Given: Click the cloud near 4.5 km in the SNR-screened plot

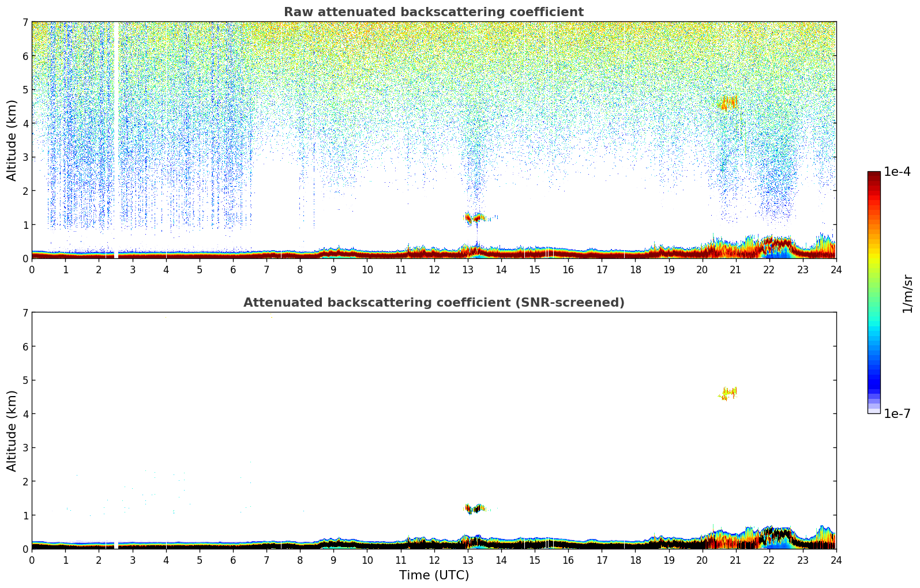Looking at the screenshot, I should (x=728, y=394).
